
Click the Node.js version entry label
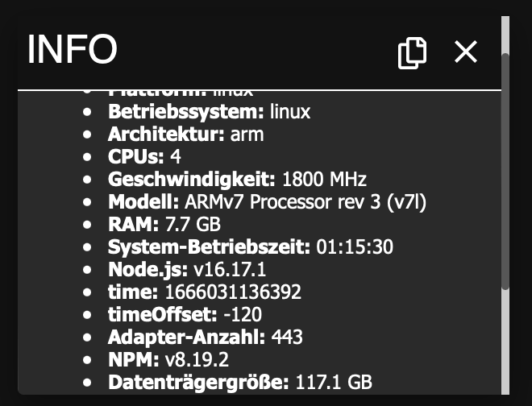148,269
